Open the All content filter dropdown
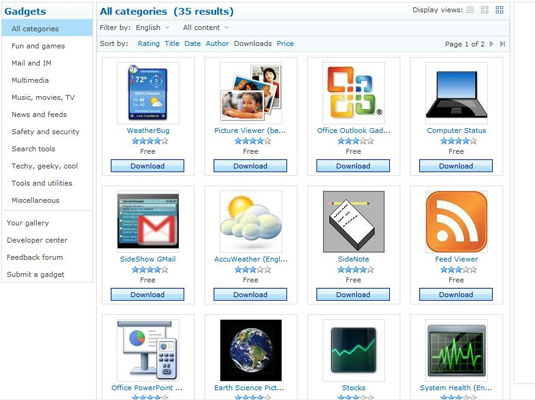The height and width of the screenshot is (400, 535). 206,28
